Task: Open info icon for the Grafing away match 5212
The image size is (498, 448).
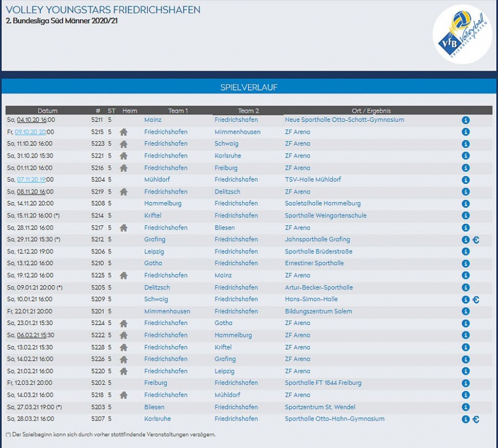Action: pos(466,240)
